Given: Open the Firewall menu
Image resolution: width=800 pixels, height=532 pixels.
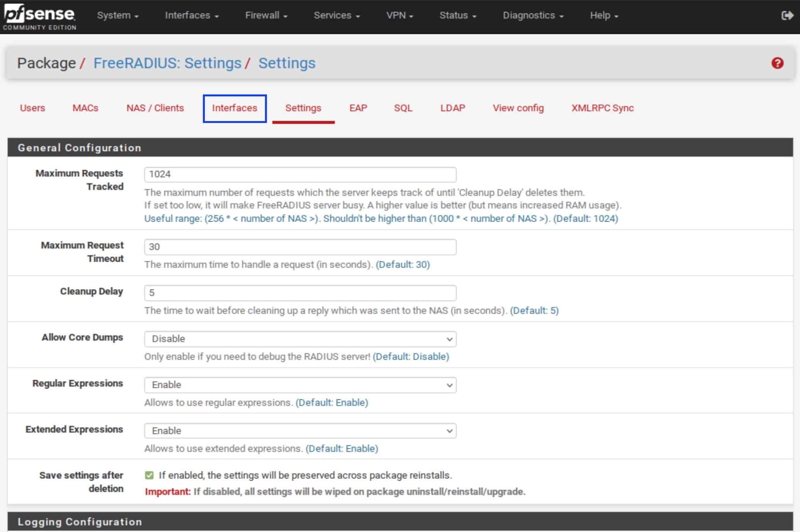Looking at the screenshot, I should (x=266, y=15).
